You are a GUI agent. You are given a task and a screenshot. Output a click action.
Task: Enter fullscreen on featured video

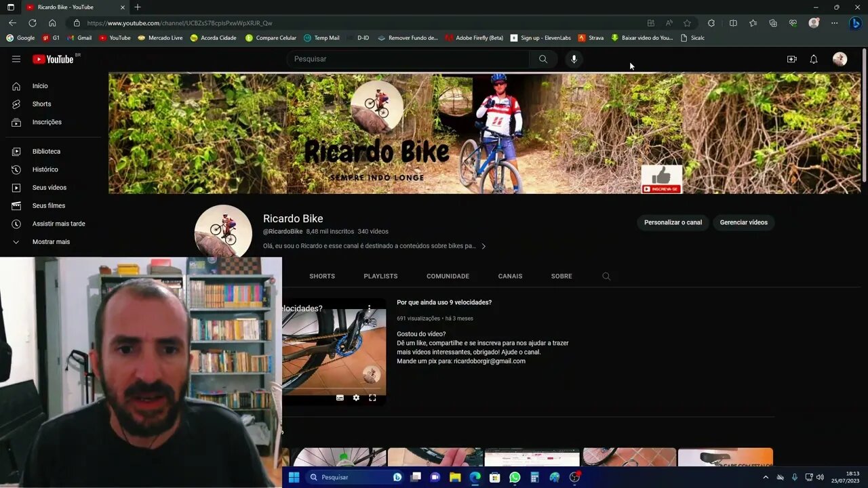(372, 398)
